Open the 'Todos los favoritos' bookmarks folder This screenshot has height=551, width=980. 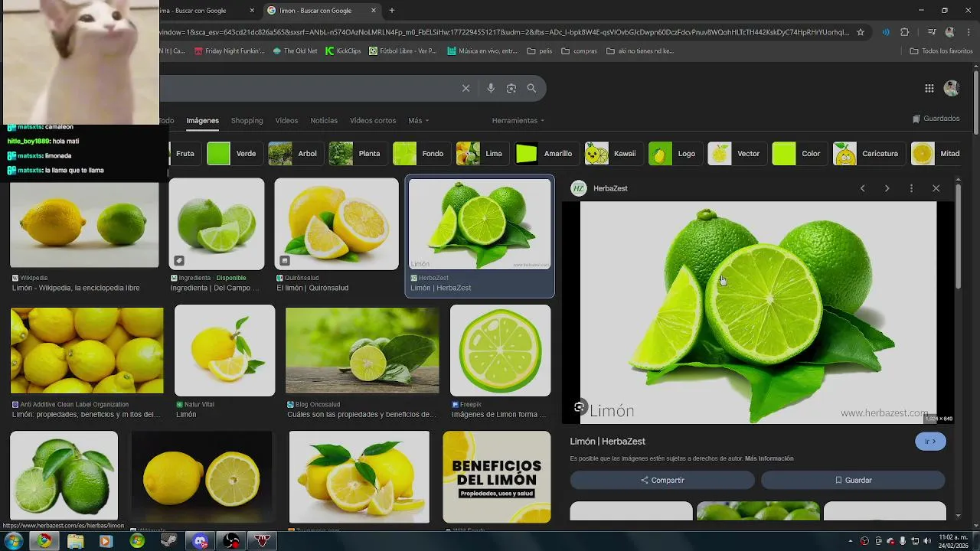tap(941, 51)
